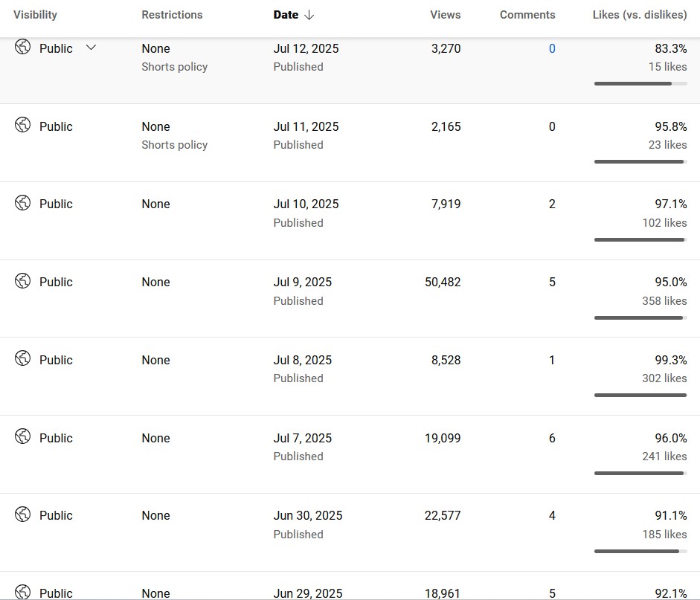Sort by Date column header
The height and width of the screenshot is (600, 700).
tap(286, 15)
